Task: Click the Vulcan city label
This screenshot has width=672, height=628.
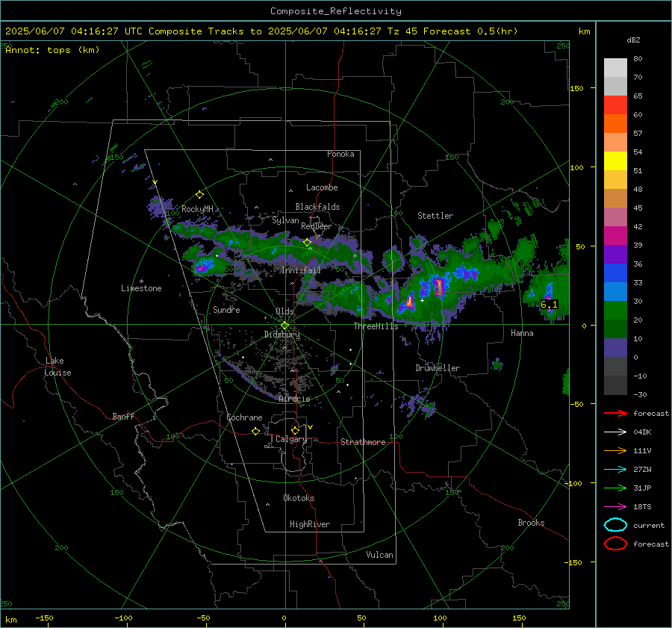Action: click(380, 555)
